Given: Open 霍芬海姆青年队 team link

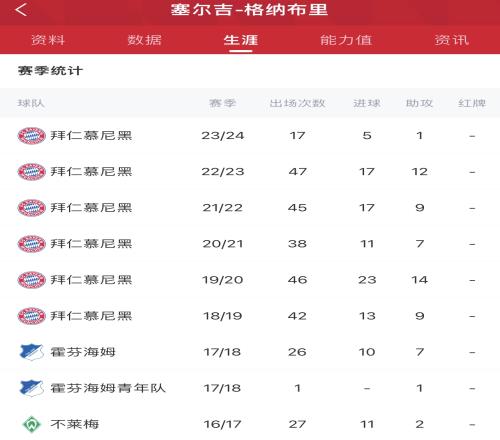Looking at the screenshot, I should click(108, 388).
